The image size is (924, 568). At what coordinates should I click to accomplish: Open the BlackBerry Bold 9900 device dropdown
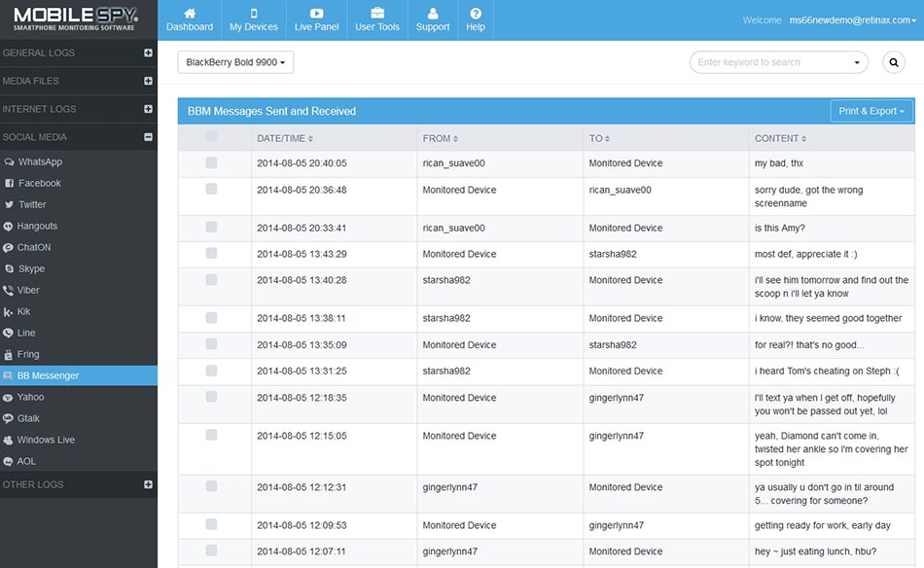235,62
